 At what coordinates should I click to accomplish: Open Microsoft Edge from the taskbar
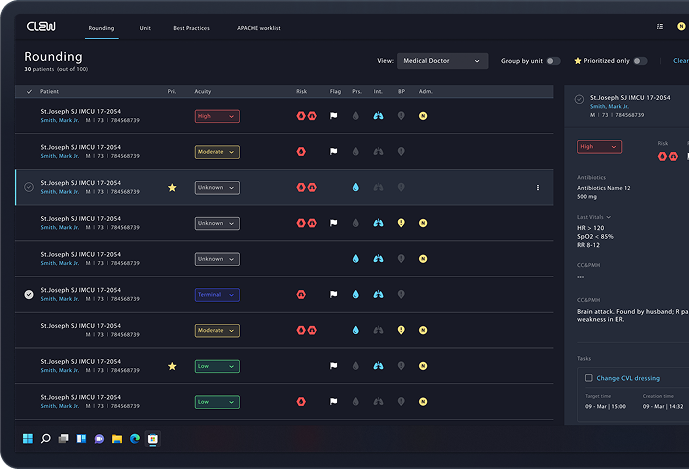click(x=134, y=438)
